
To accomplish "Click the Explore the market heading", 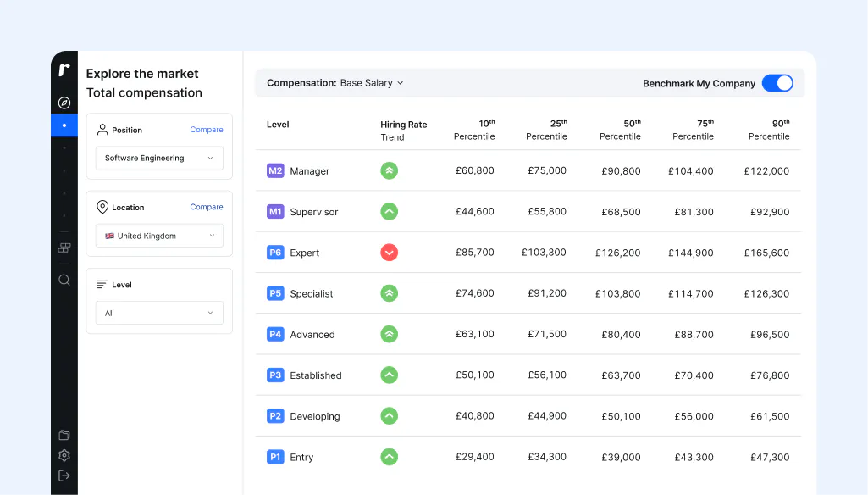I will tap(142, 74).
